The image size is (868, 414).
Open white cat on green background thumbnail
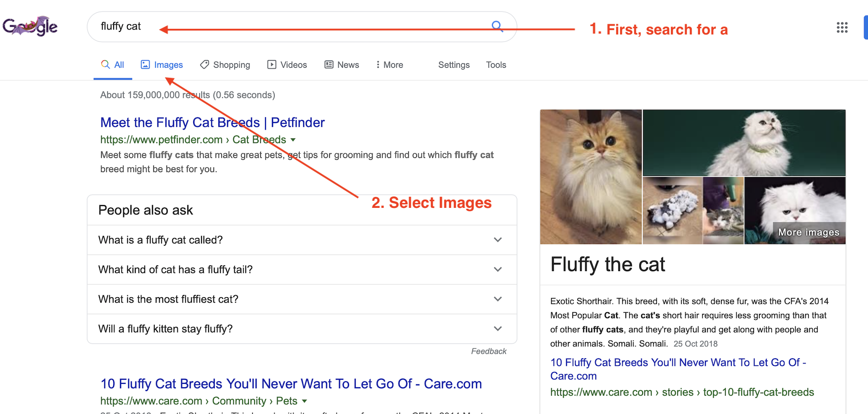pyautogui.click(x=744, y=143)
